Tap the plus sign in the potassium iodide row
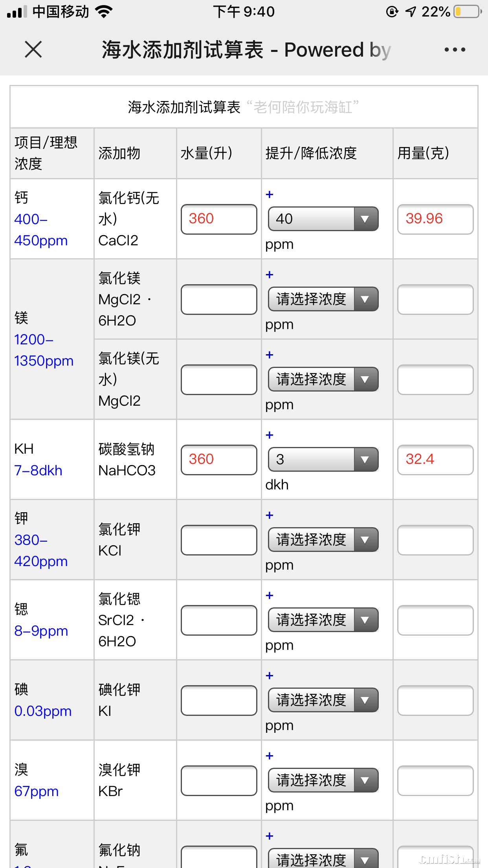 (270, 676)
